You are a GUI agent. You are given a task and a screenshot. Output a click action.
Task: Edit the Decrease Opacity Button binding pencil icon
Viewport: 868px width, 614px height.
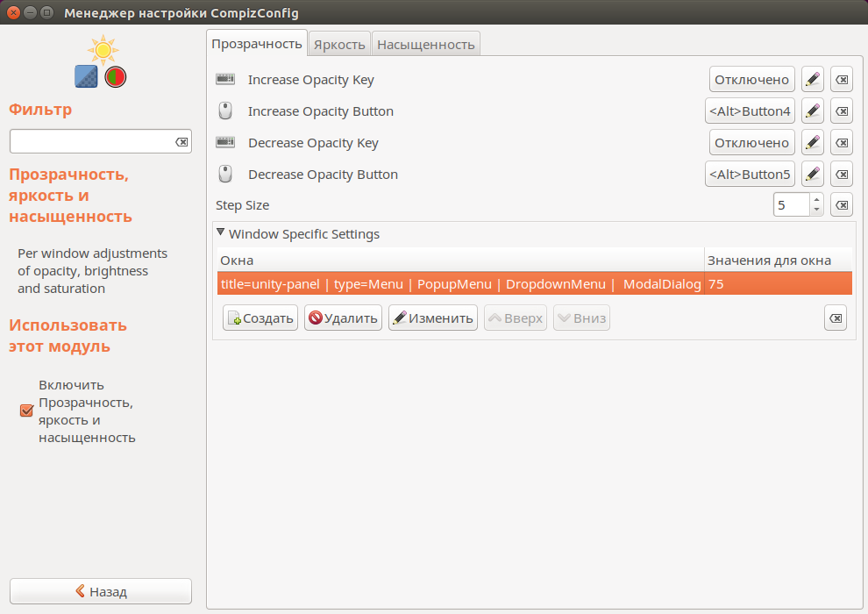[x=812, y=174]
